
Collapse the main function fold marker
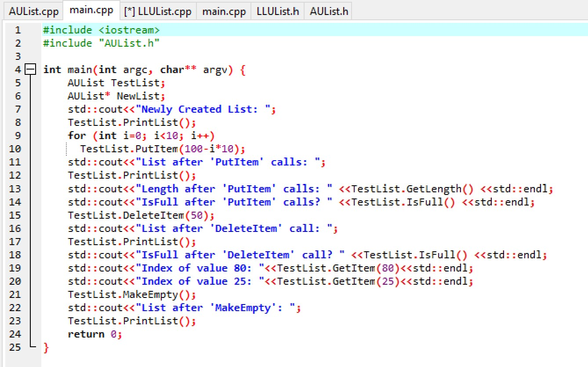(30, 70)
